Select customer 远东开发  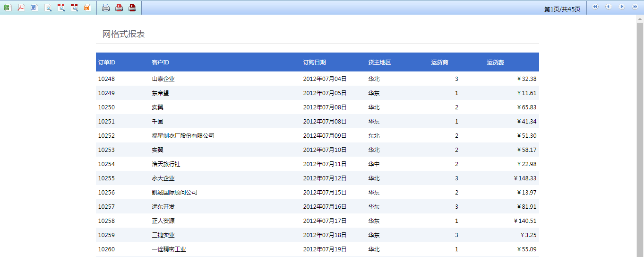click(x=163, y=207)
